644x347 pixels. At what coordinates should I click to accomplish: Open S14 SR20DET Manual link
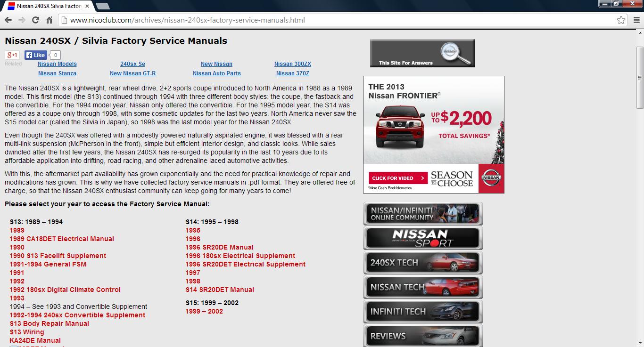click(x=220, y=290)
